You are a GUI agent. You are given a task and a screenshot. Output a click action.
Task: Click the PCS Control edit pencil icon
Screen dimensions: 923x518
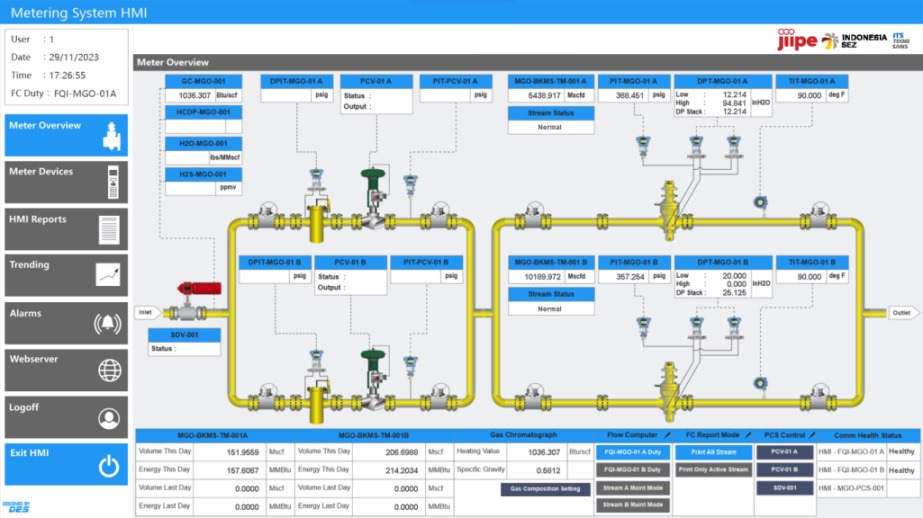[813, 436]
